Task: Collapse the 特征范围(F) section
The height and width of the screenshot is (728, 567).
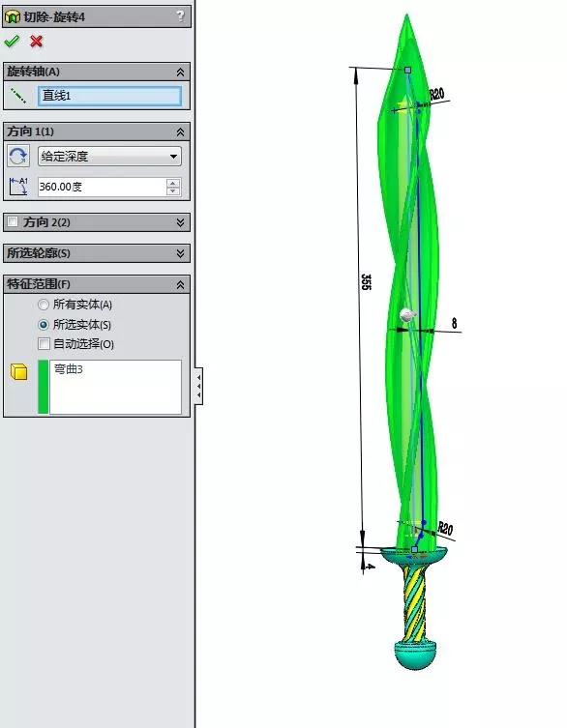Action: 180,284
